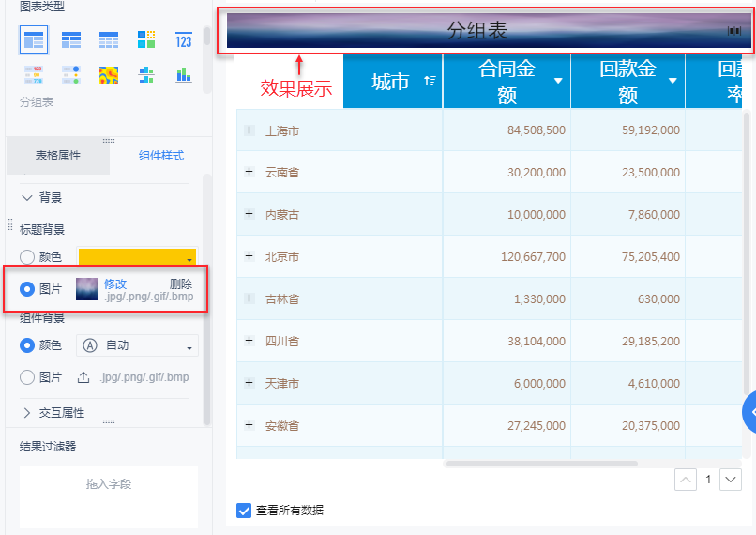Expand the 云南省 row
The image size is (756, 535).
pyautogui.click(x=249, y=172)
